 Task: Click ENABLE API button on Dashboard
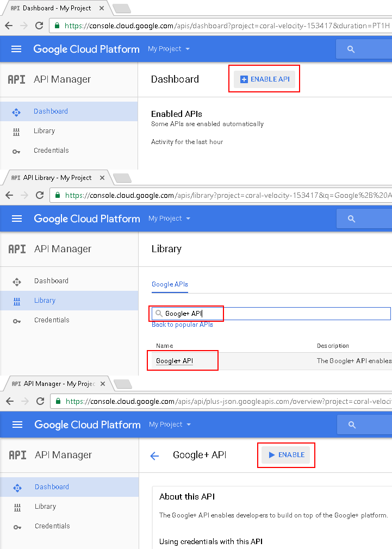coord(264,79)
